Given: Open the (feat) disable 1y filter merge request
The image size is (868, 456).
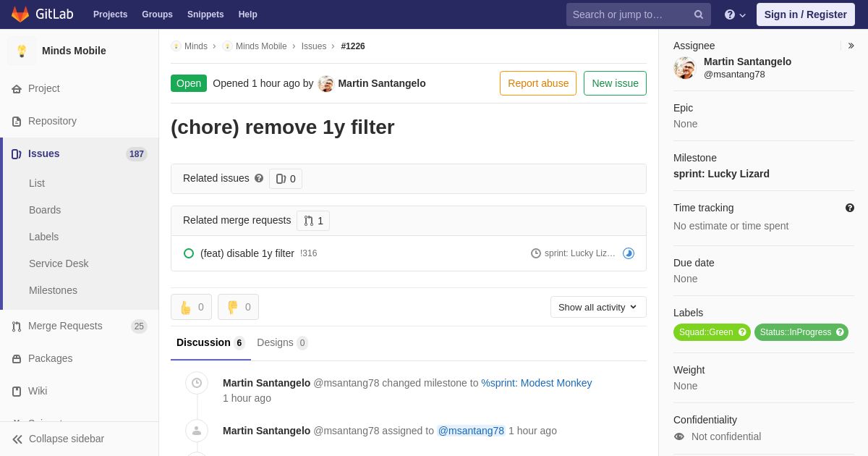Looking at the screenshot, I should point(247,253).
